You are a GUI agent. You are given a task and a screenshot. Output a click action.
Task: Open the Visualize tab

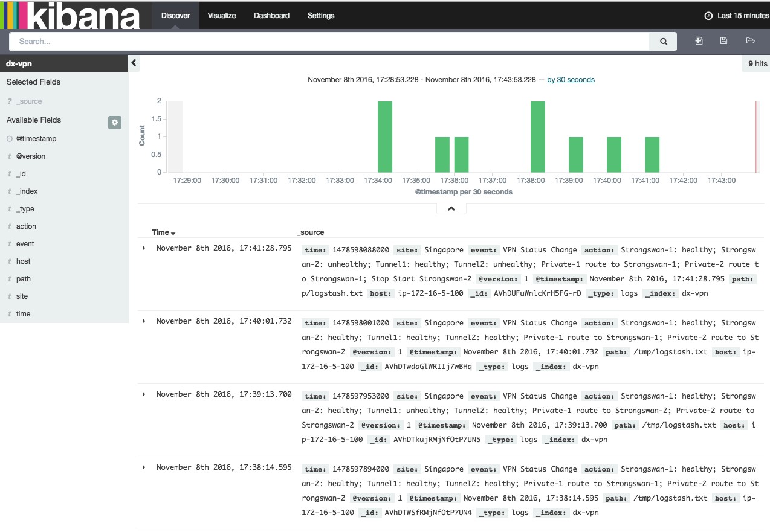click(222, 16)
